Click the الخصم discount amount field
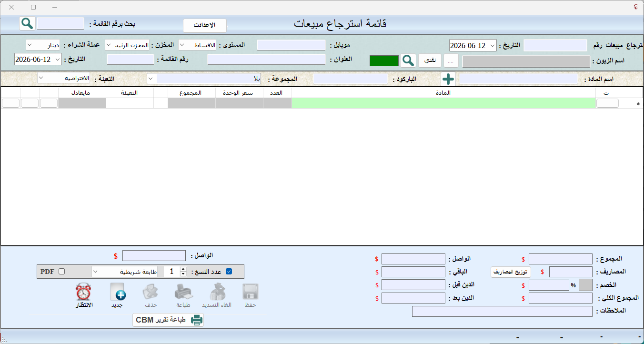Viewport: 644px width, 344px height. (x=549, y=285)
